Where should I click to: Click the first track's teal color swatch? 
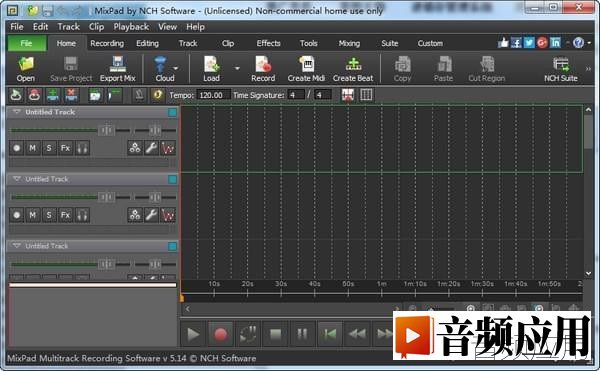tap(173, 112)
